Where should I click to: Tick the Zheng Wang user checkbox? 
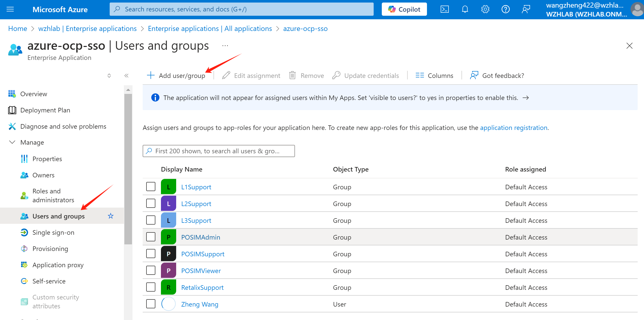coord(151,304)
